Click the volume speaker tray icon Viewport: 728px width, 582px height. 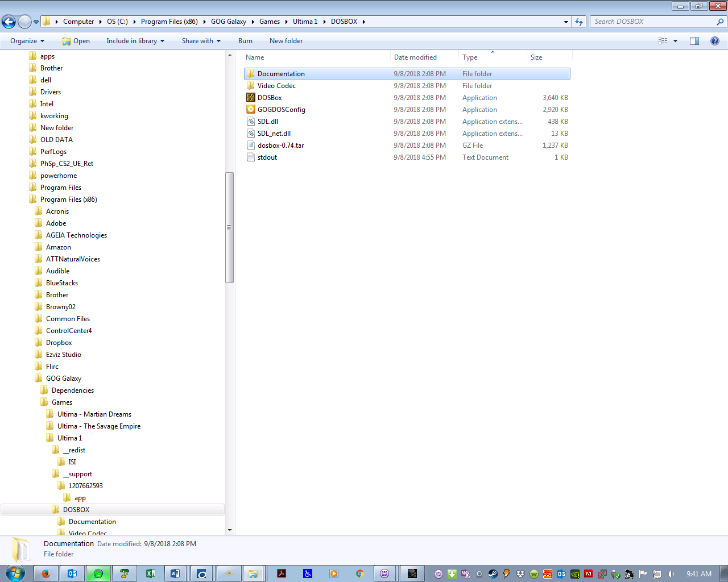pos(671,574)
